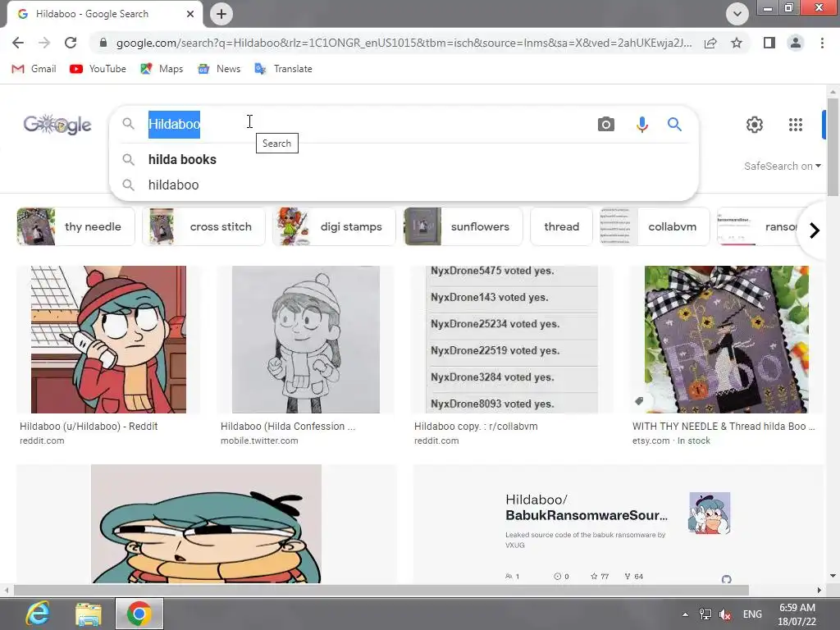Image resolution: width=840 pixels, height=630 pixels.
Task: Open the News bookmark
Action: [219, 69]
